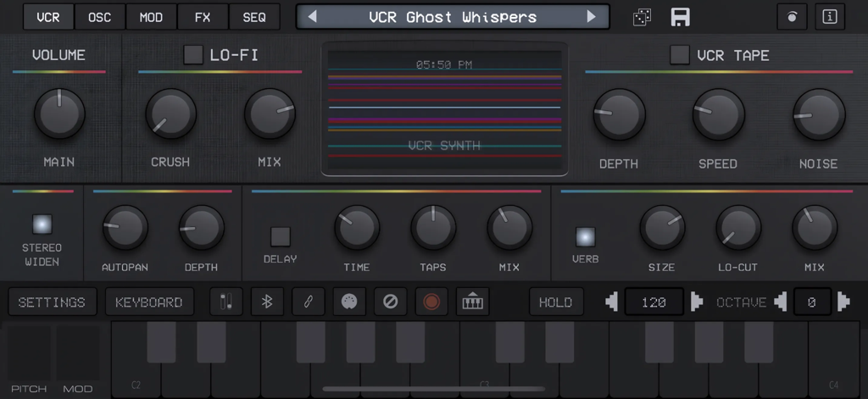
Task: Click the circular record icon at top right
Action: point(792,17)
